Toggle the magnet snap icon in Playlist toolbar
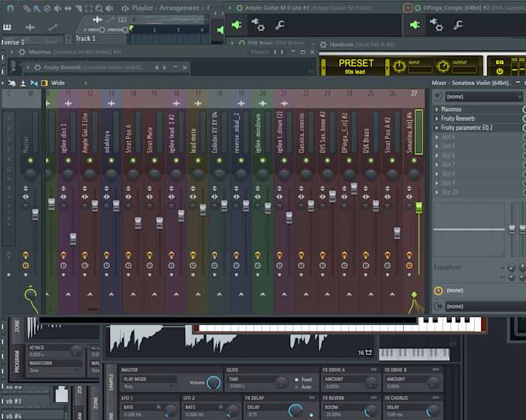Image resolution: width=526 pixels, height=420 pixels. tap(10, 8)
